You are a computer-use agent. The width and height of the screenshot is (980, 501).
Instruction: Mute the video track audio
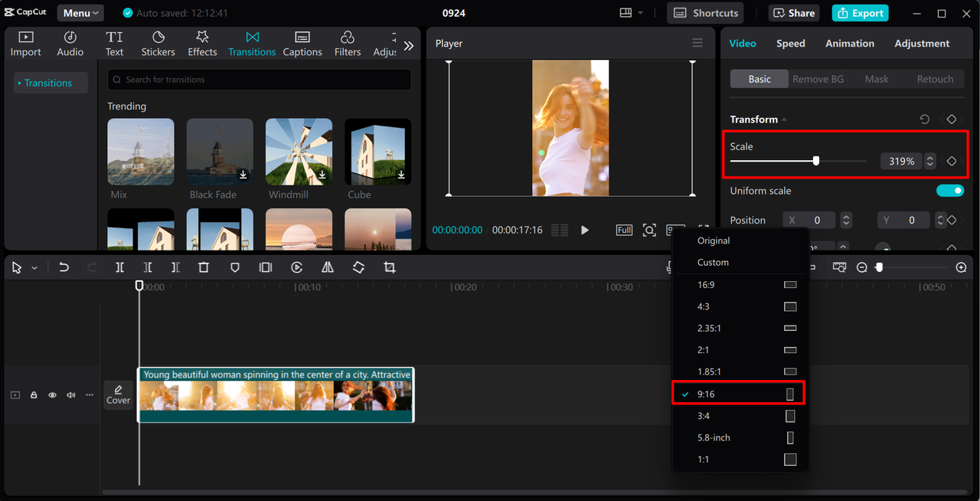71,395
